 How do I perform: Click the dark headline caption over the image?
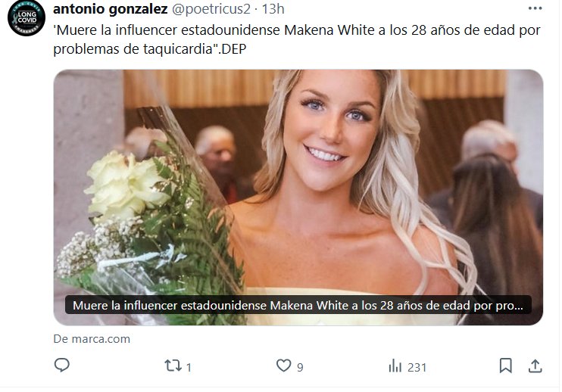[x=298, y=305]
